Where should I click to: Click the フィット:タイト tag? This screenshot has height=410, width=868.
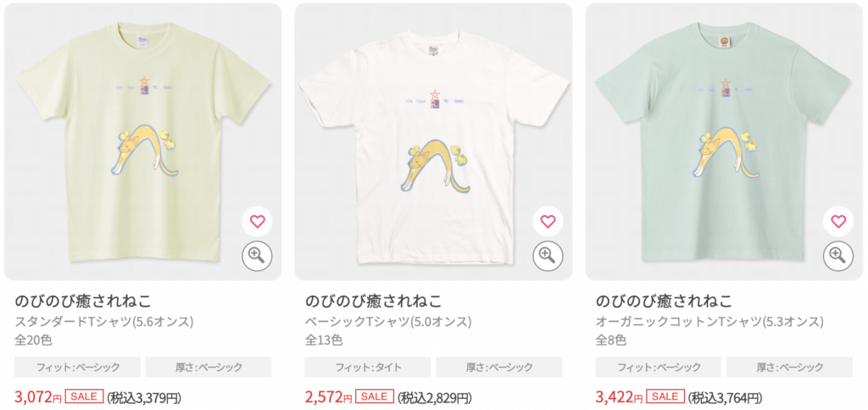pos(368,367)
